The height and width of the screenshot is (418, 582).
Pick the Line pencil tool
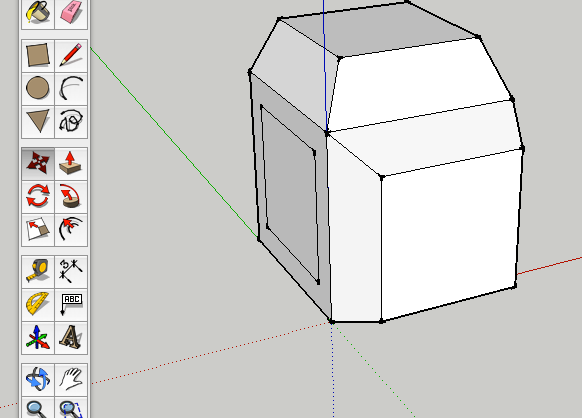pyautogui.click(x=71, y=55)
